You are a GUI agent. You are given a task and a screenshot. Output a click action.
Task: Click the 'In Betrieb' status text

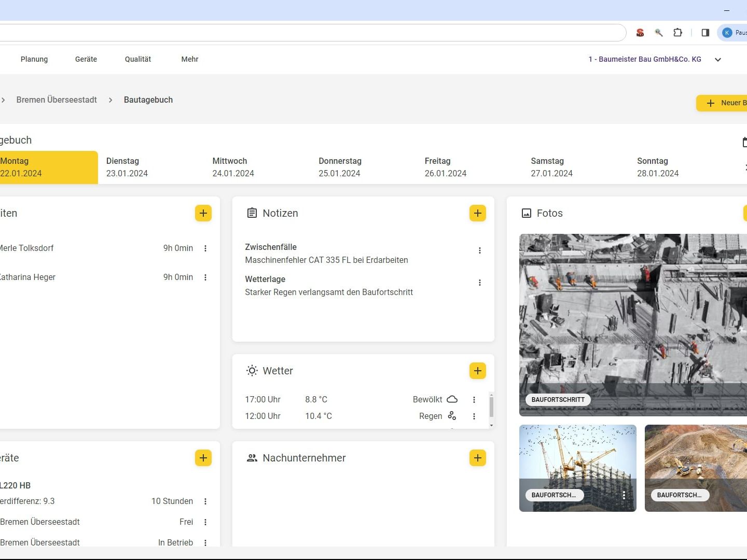(176, 543)
